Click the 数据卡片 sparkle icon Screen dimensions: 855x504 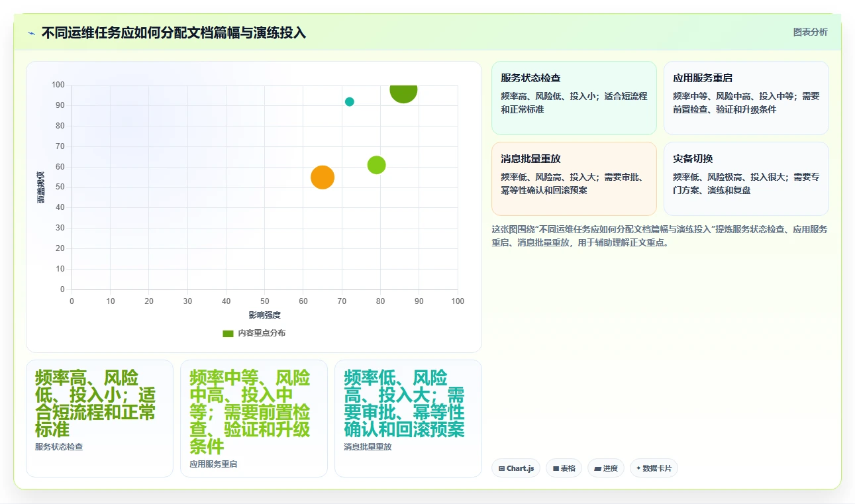tap(638, 468)
